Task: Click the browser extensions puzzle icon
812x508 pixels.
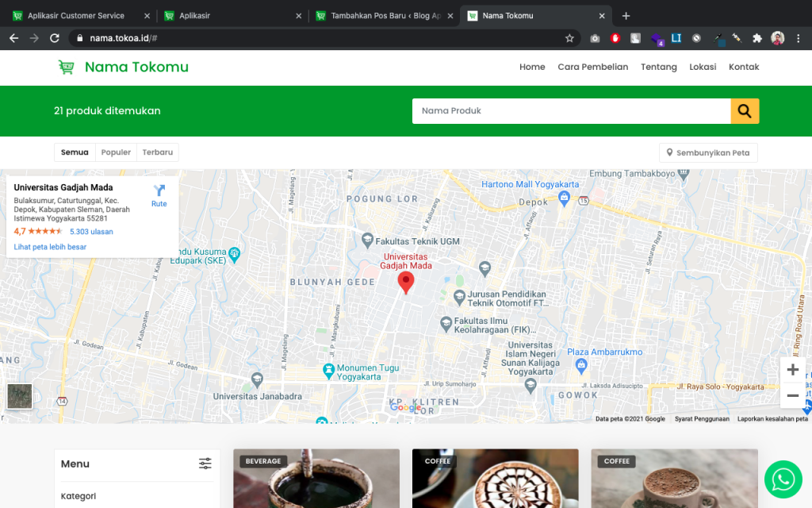Action: click(756, 37)
